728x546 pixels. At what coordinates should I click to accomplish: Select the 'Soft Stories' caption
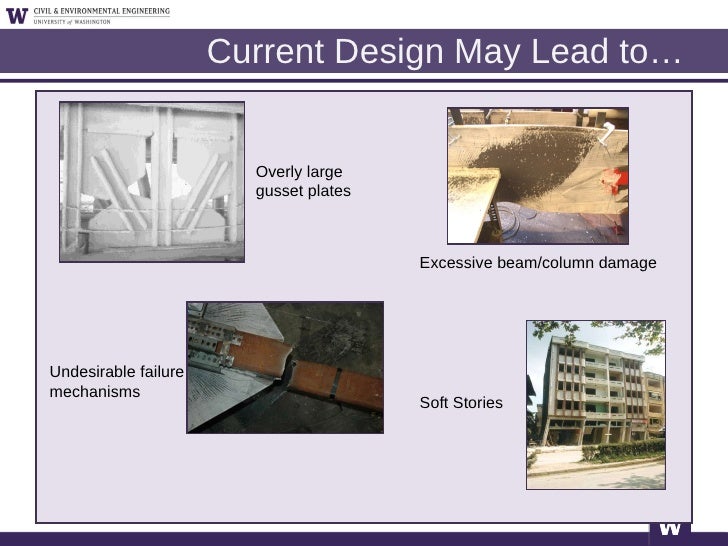point(461,403)
